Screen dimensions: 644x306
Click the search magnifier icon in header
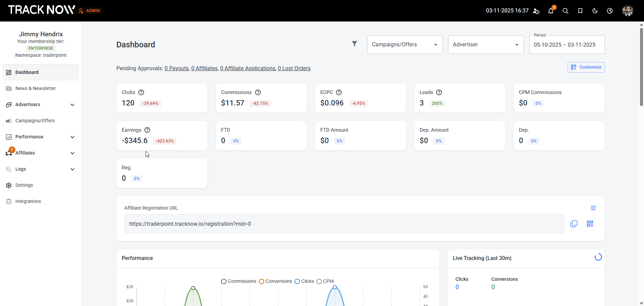[x=566, y=11]
